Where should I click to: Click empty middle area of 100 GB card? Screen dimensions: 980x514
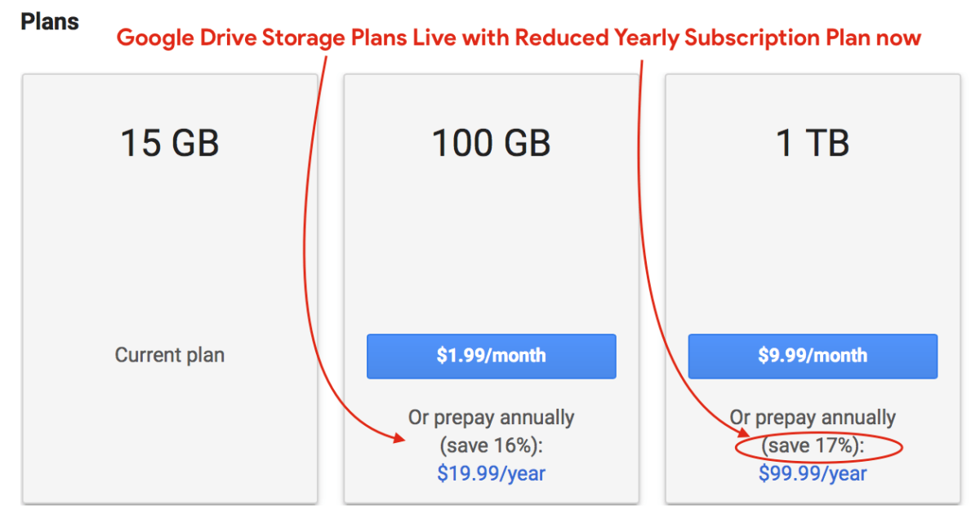coord(491,245)
